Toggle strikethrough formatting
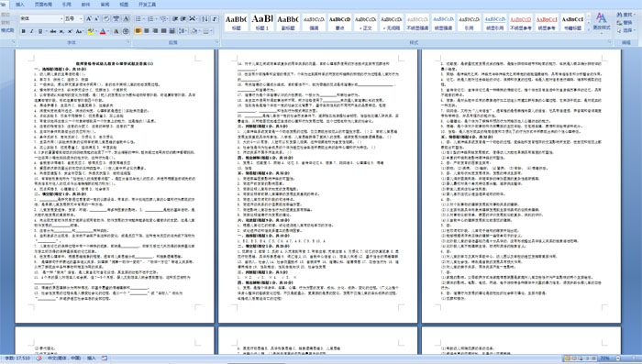The image size is (642, 364). tap(53, 31)
